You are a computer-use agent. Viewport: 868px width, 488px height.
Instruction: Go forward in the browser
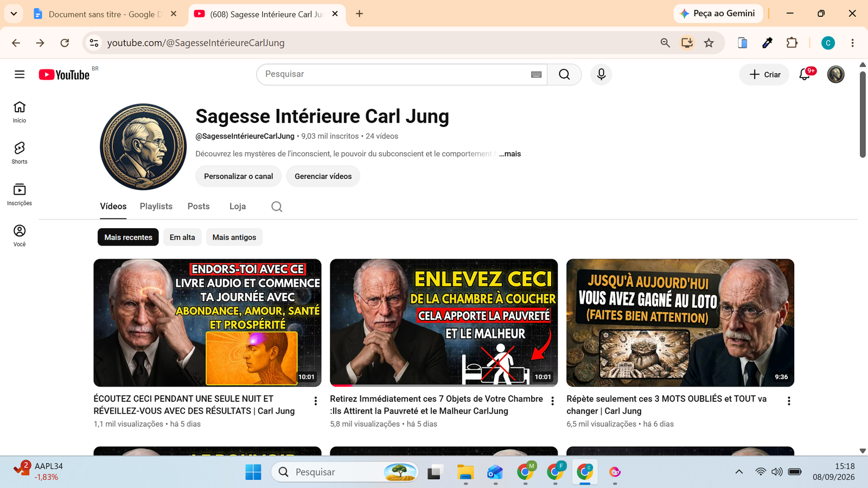pos(40,43)
